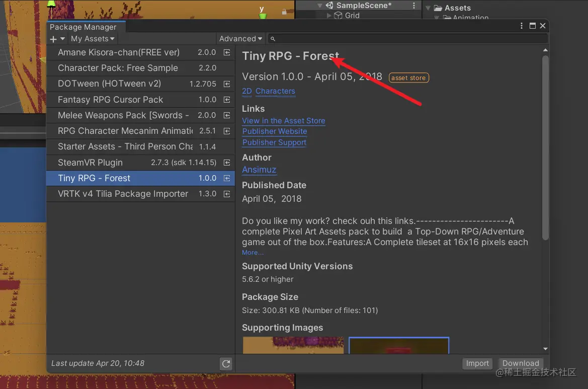588x389 pixels.
Task: Select Tiny RPG - Forest package
Action: pos(141,178)
